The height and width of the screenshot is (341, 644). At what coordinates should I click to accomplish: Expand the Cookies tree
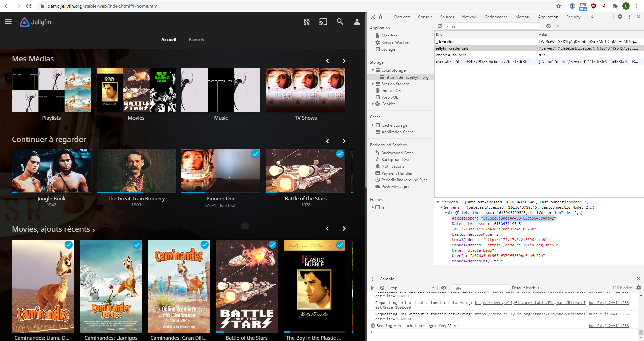pyautogui.click(x=373, y=104)
